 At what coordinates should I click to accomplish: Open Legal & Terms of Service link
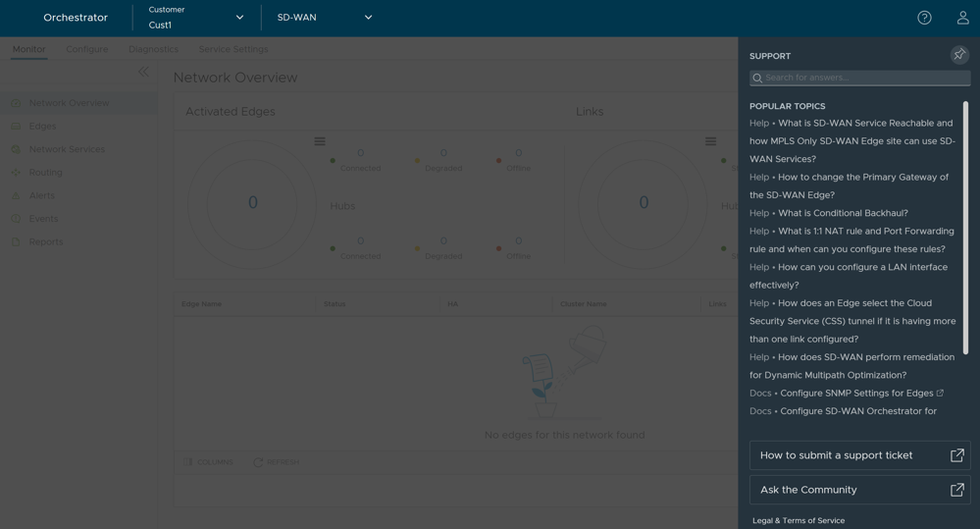click(799, 520)
